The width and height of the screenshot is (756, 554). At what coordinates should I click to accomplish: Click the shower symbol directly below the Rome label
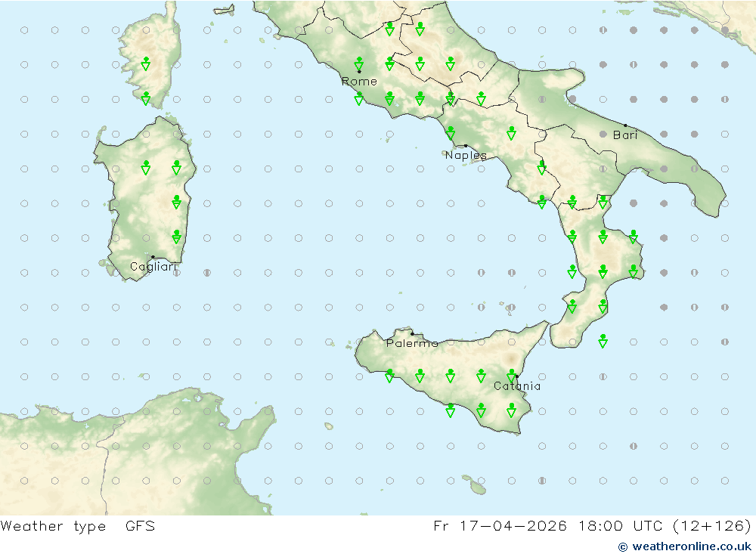point(359,98)
